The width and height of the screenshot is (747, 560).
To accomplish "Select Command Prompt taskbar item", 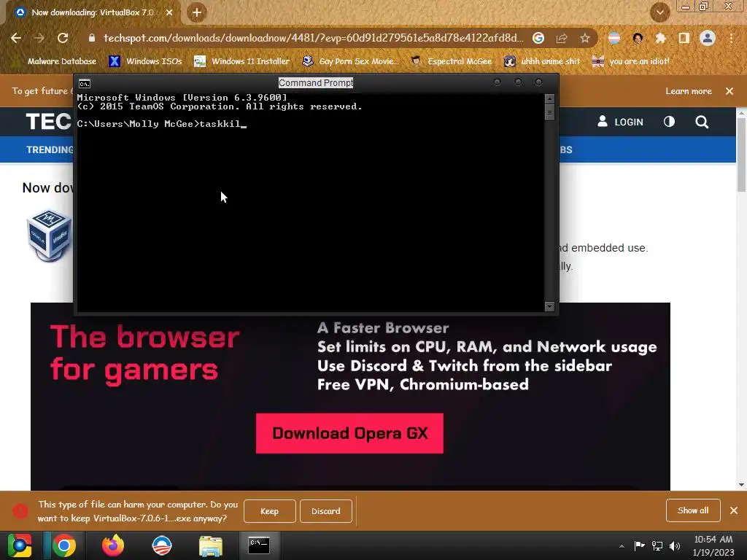I will click(259, 545).
